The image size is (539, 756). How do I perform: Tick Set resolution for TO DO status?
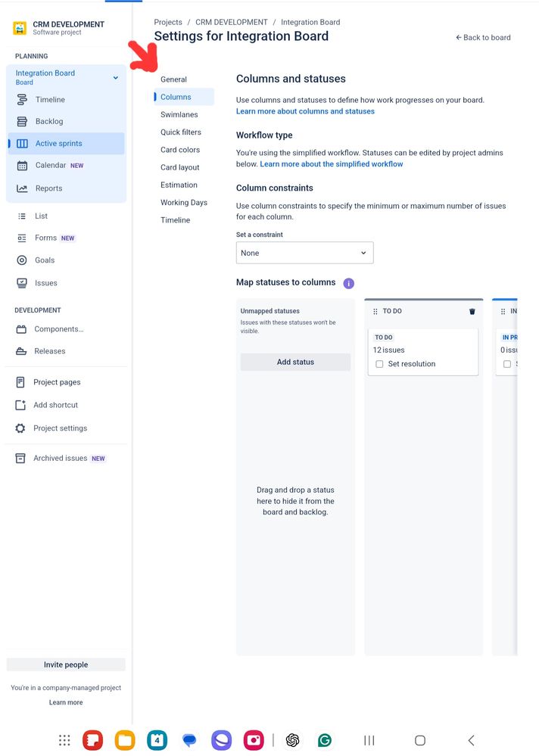point(379,364)
